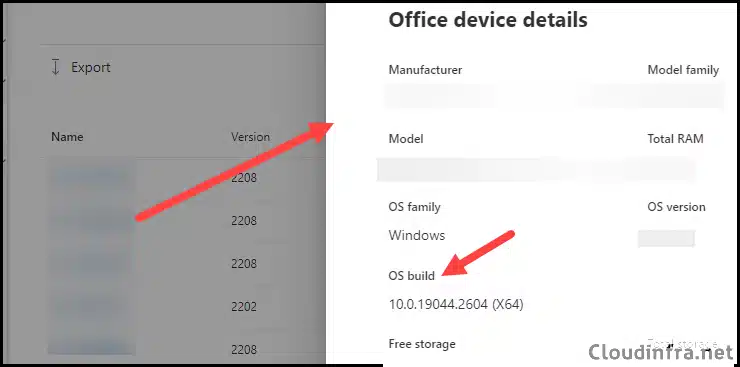Select the 10.0.19044.2604 (X64) build value
740x367 pixels.
pyautogui.click(x=456, y=305)
